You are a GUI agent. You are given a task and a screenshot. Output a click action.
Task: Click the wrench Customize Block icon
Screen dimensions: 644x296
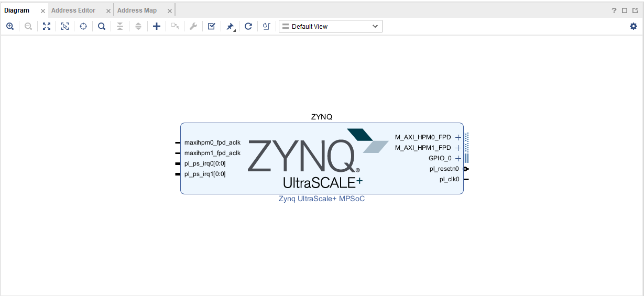click(x=193, y=26)
